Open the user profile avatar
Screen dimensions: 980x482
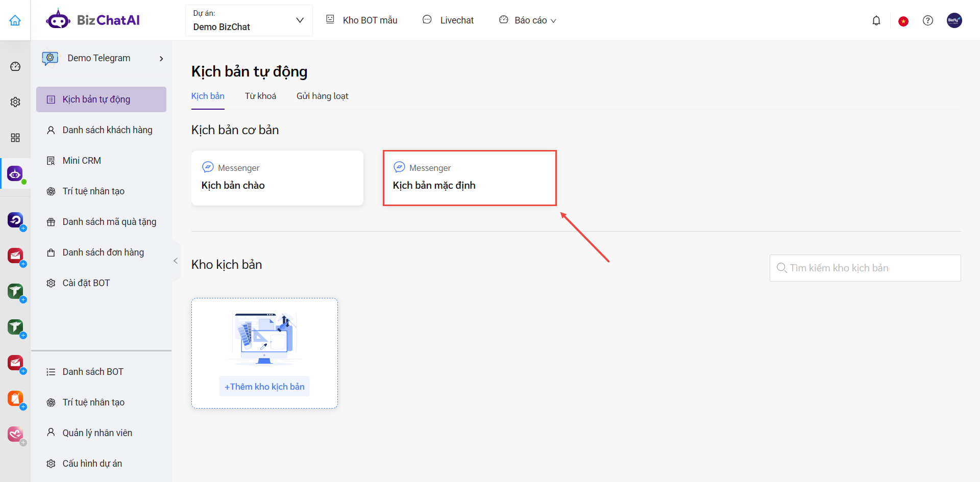pyautogui.click(x=954, y=20)
